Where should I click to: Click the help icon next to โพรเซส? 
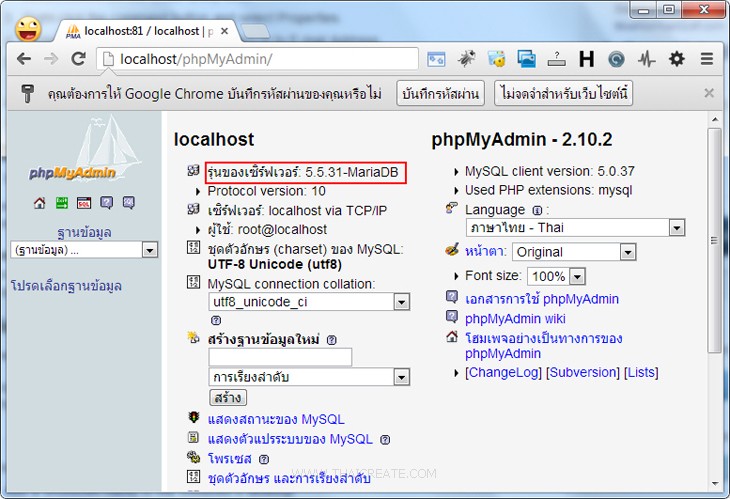[264, 459]
